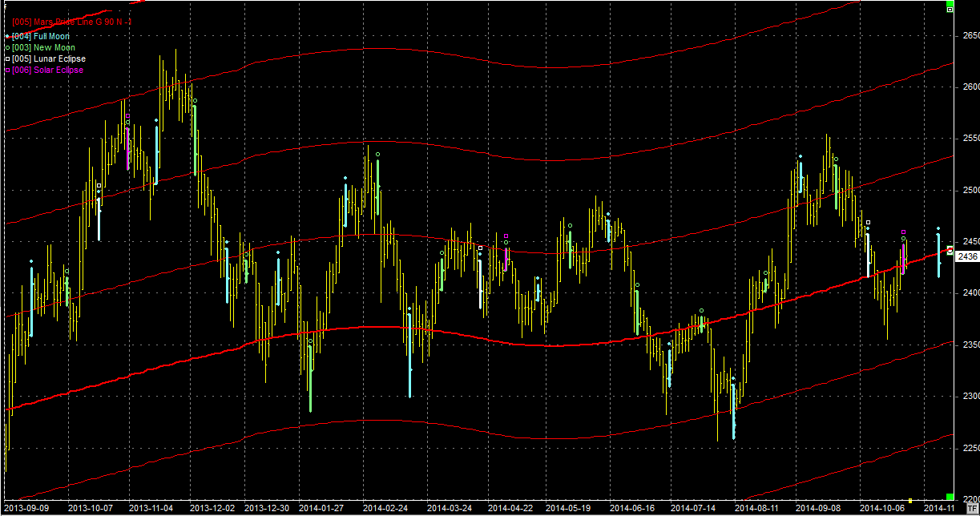Click the 2013-09-09 date label
This screenshot has width=980, height=516.
point(28,508)
